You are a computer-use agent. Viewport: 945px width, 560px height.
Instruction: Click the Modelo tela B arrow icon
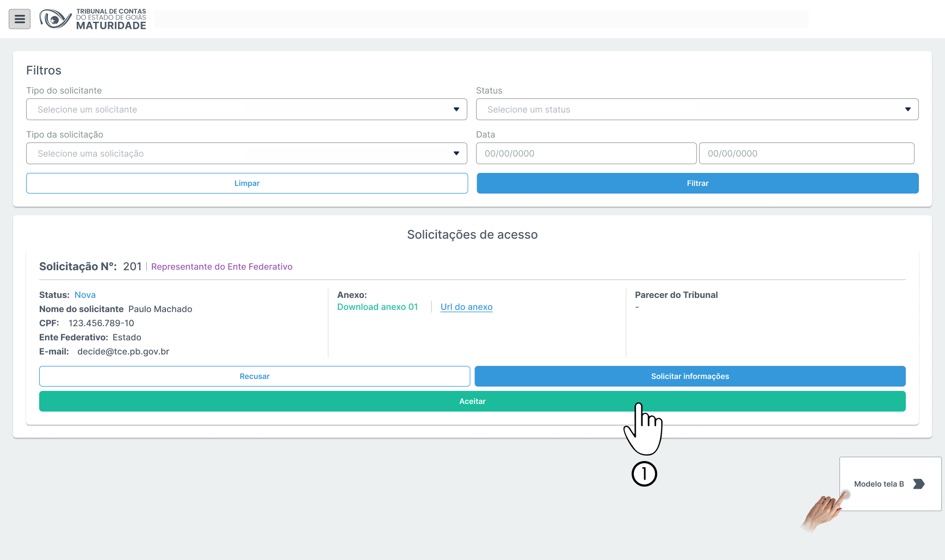918,484
